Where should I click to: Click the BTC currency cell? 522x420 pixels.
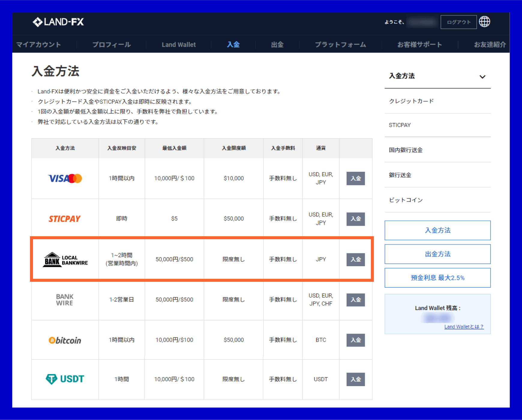(x=321, y=340)
